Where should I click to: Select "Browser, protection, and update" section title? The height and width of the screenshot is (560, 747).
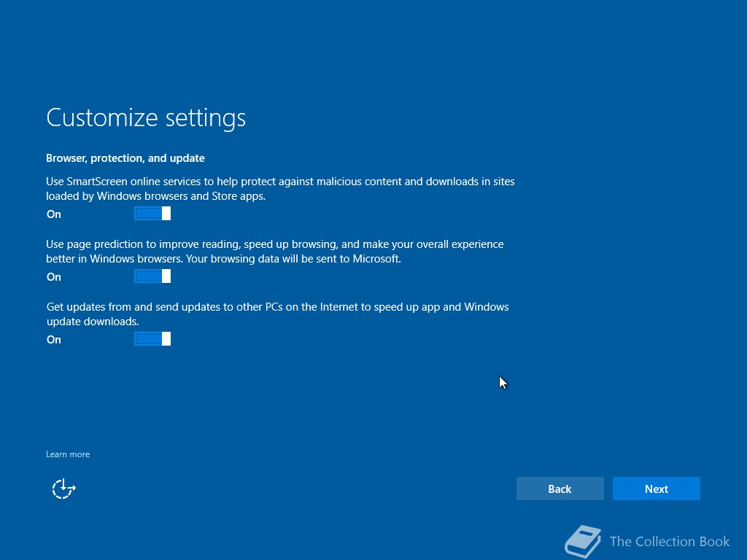(x=125, y=158)
